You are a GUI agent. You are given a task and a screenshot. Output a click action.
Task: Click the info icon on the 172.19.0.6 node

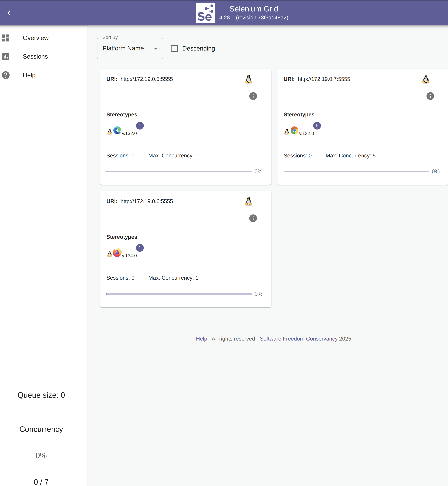[253, 218]
